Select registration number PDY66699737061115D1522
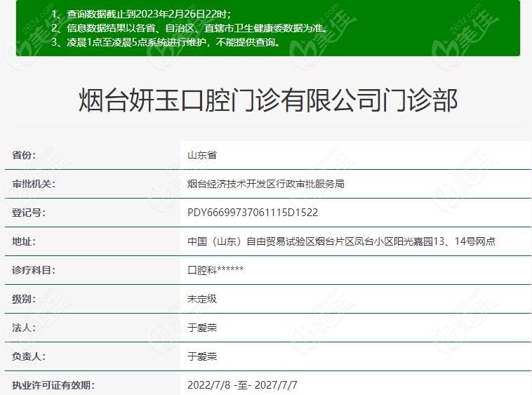Viewport: 532px width, 395px height. (253, 213)
